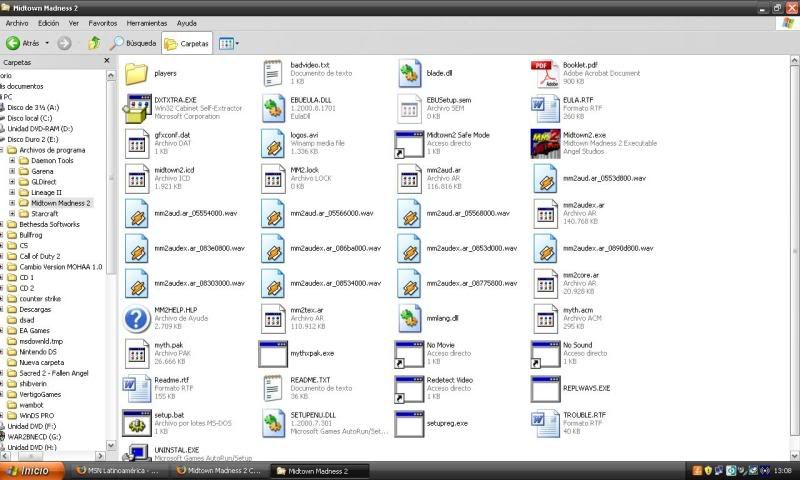The width and height of the screenshot is (800, 480).
Task: Select the MM2HELP.HLP help file
Action: click(x=137, y=318)
